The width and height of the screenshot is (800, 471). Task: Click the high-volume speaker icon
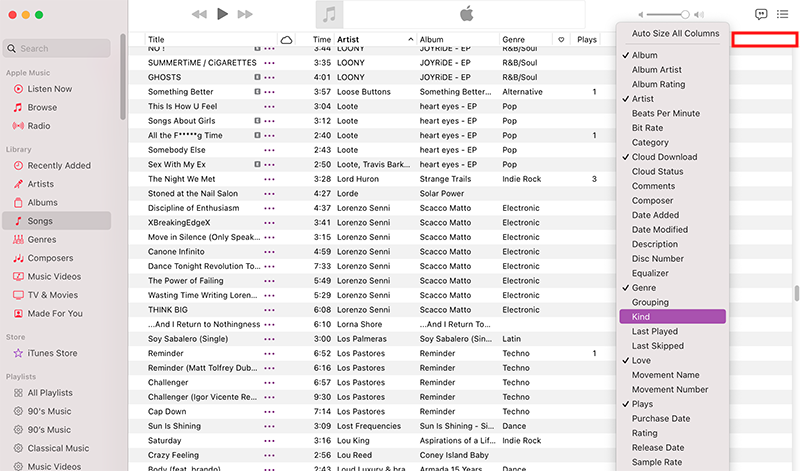pyautogui.click(x=699, y=15)
